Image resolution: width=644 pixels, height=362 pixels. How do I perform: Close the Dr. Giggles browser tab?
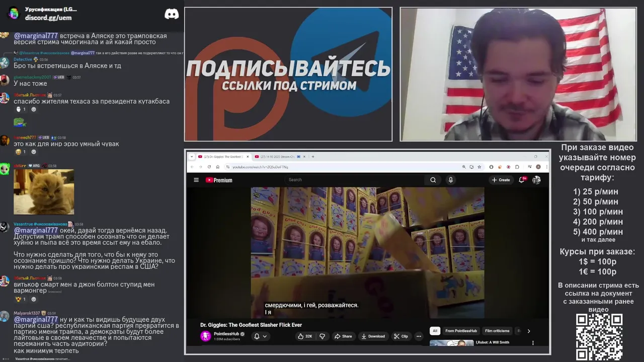(x=248, y=156)
